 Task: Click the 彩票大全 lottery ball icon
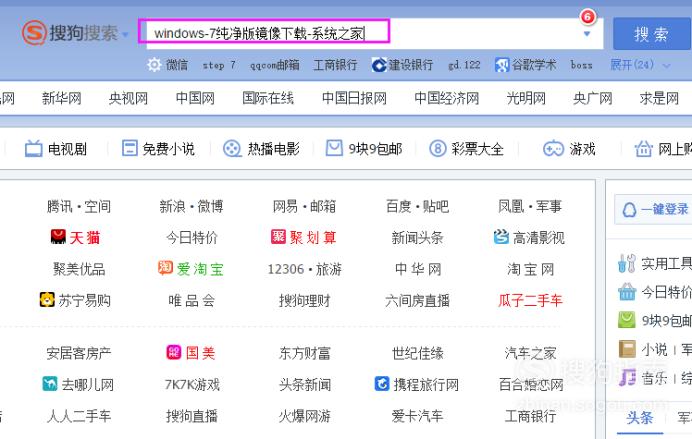click(437, 148)
